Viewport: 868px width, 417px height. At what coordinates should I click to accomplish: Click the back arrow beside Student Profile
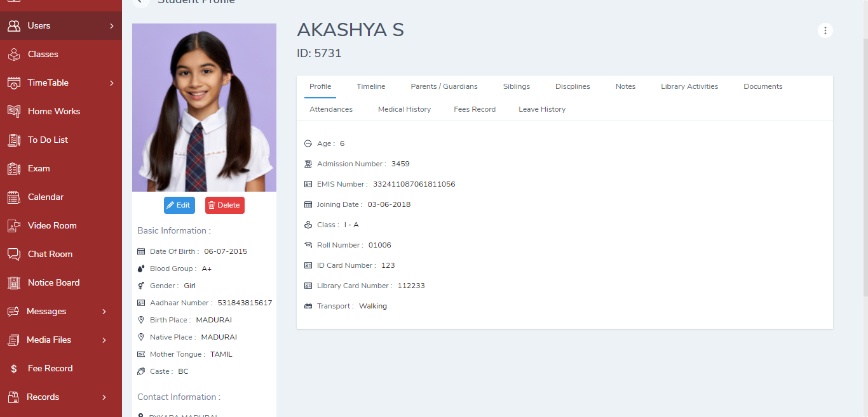[x=141, y=1]
